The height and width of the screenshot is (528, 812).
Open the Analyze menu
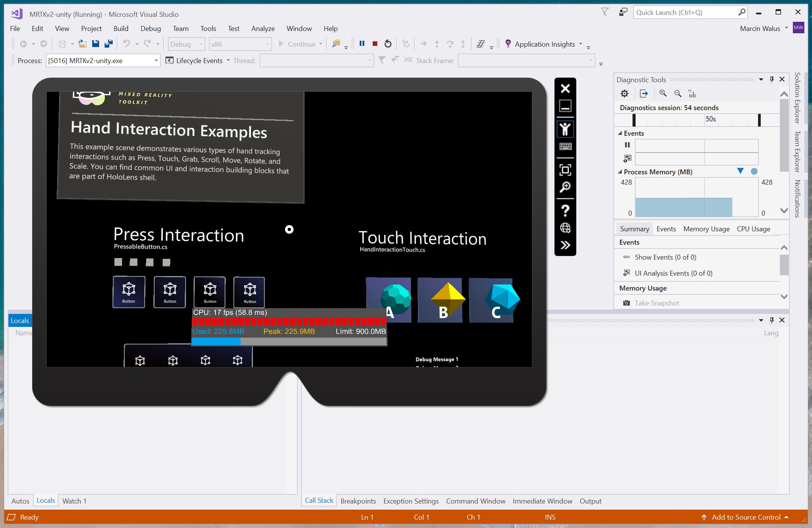263,29
